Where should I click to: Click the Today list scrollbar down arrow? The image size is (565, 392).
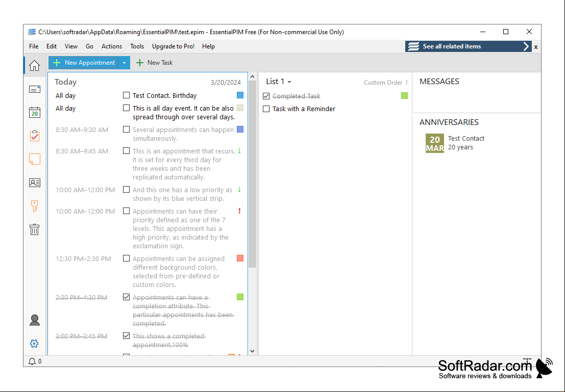pyautogui.click(x=252, y=351)
